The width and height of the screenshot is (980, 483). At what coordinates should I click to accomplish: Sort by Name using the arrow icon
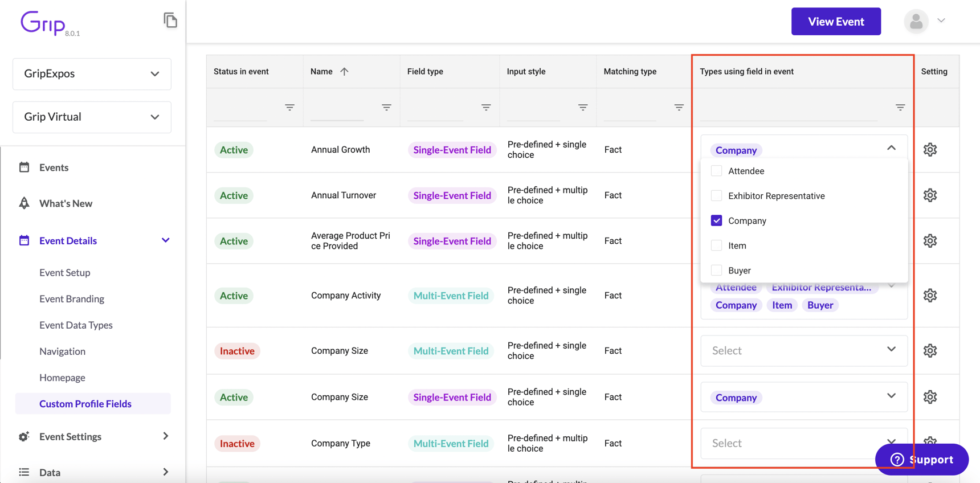(344, 72)
